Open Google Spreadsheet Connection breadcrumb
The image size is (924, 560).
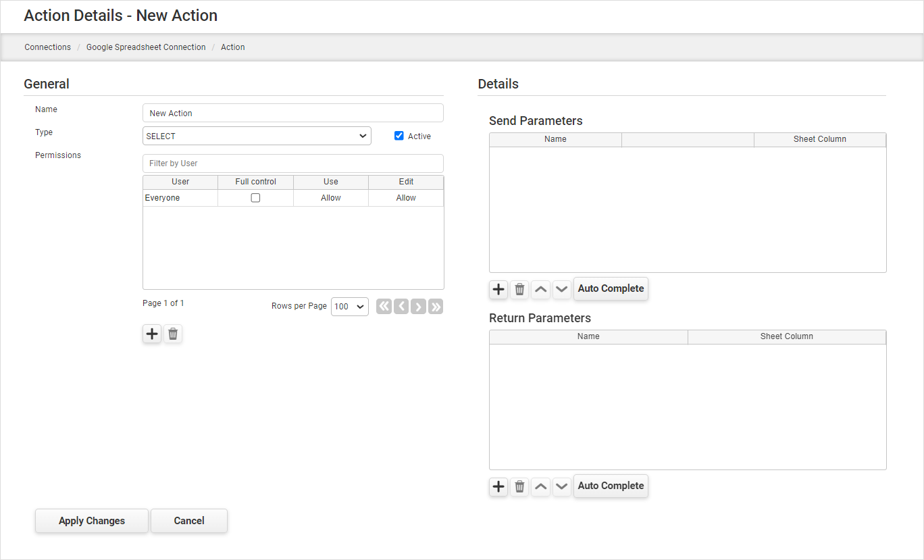point(146,47)
